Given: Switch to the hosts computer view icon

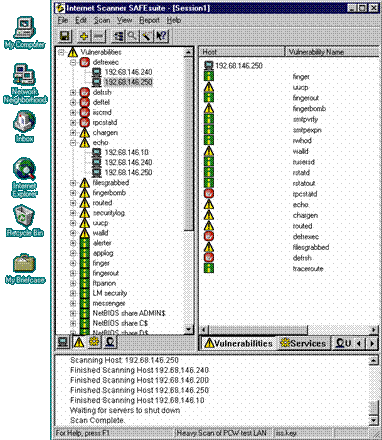Looking at the screenshot, I should click(x=63, y=342).
